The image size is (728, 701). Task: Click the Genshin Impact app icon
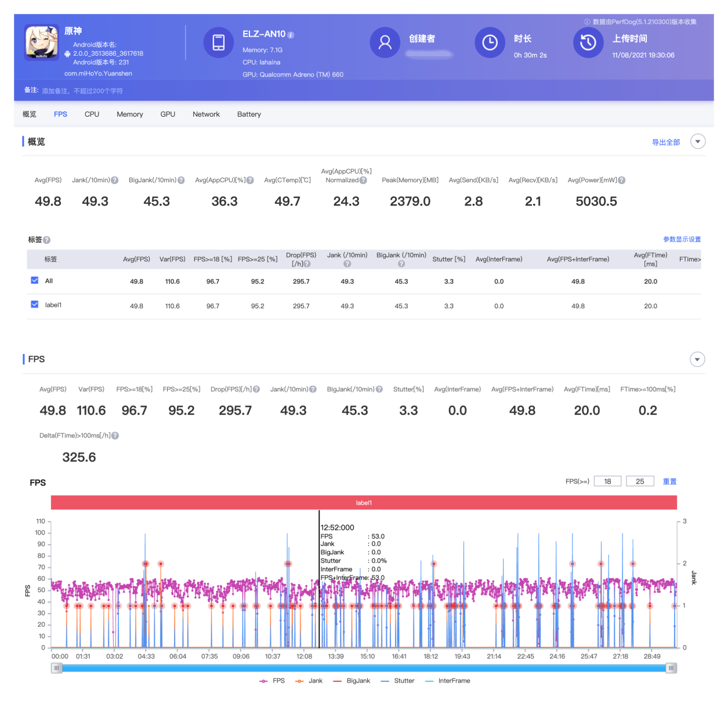pos(41,42)
